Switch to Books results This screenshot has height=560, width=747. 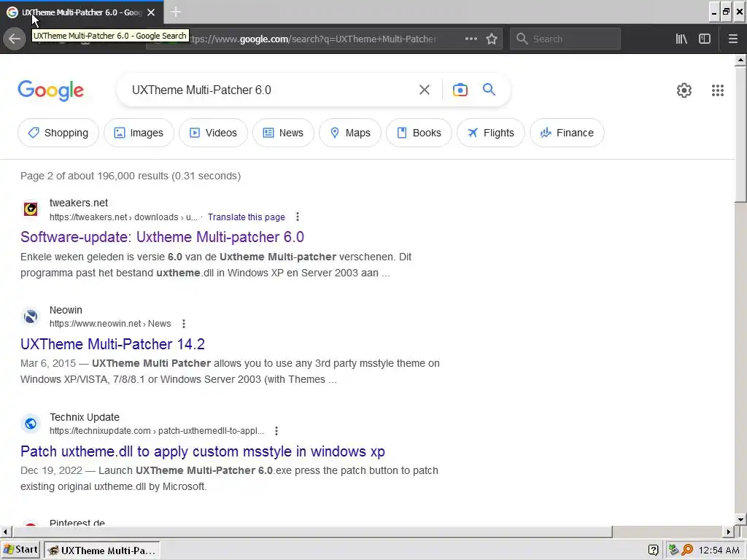click(x=419, y=133)
